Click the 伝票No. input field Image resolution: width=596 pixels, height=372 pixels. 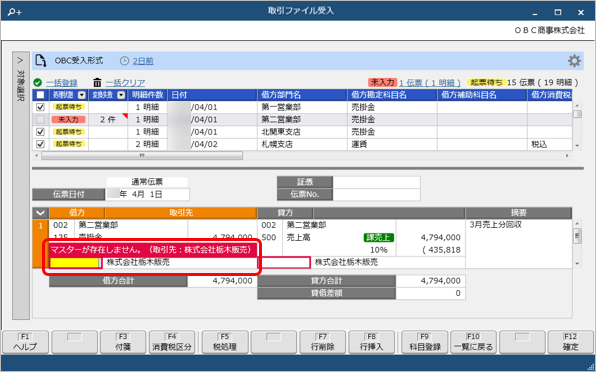click(376, 194)
